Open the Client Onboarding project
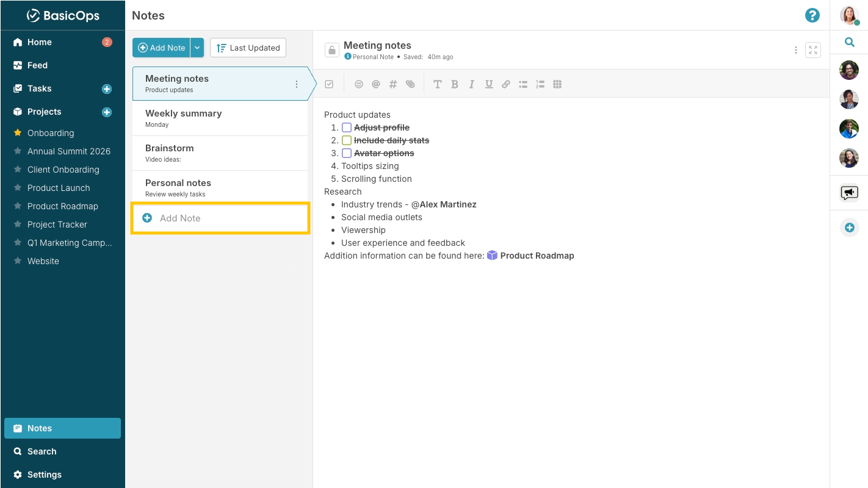This screenshot has width=868, height=488. pos(62,170)
